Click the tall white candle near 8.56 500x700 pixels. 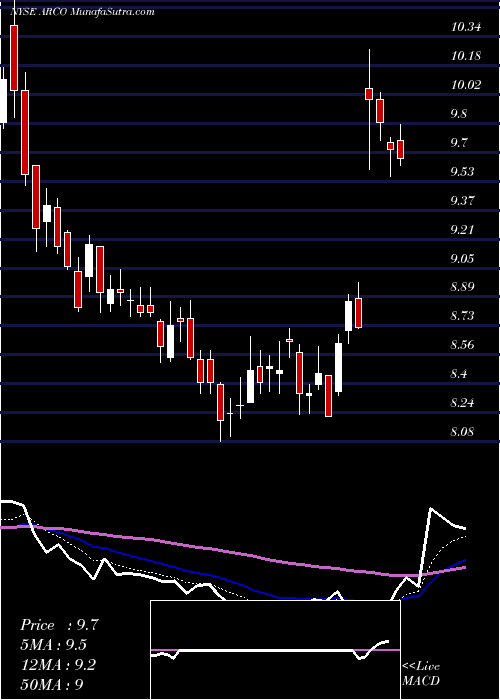tap(338, 368)
